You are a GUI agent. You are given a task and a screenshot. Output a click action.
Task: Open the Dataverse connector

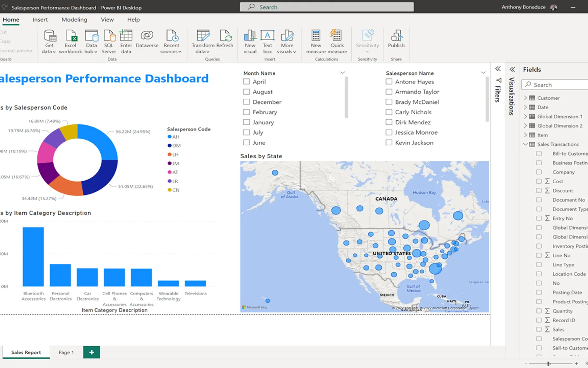point(147,39)
